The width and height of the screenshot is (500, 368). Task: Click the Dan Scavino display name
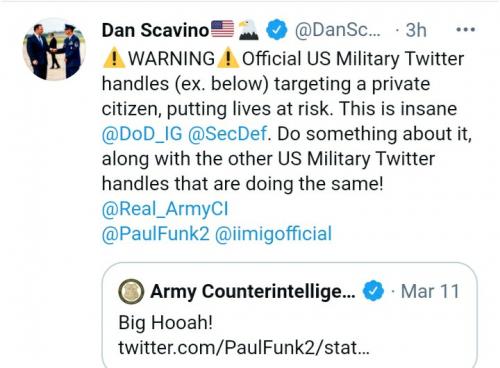pyautogui.click(x=155, y=30)
